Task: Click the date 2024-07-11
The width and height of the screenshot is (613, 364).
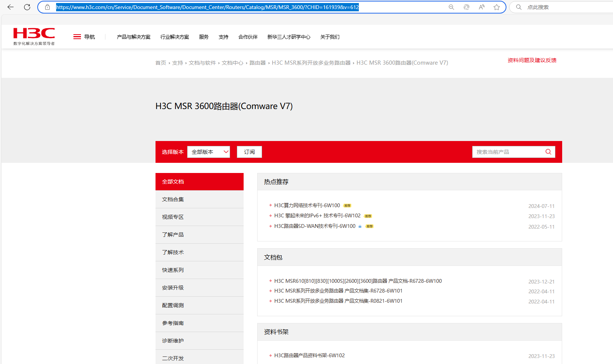Action: point(541,206)
